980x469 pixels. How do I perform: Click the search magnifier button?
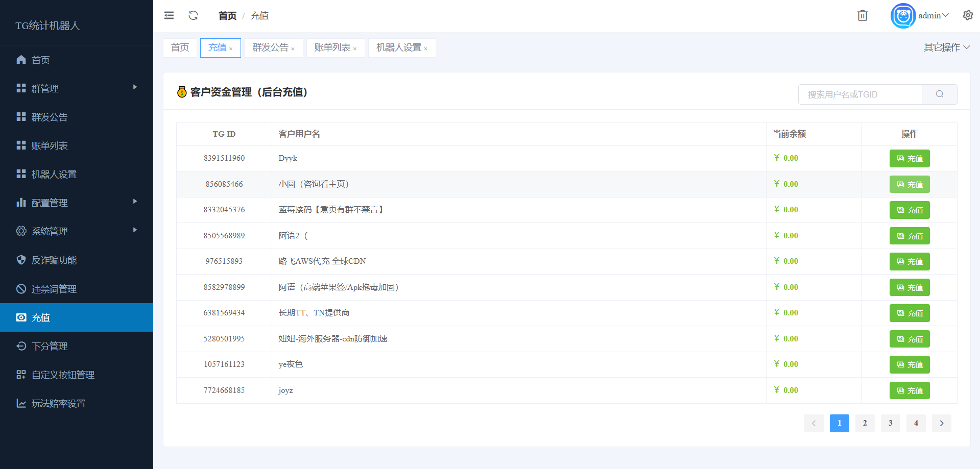pos(939,94)
